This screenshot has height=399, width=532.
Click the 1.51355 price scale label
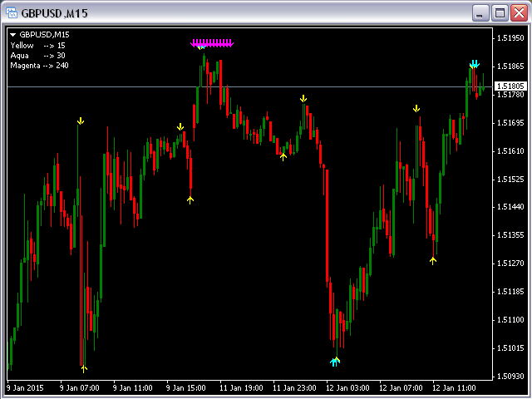[510, 235]
